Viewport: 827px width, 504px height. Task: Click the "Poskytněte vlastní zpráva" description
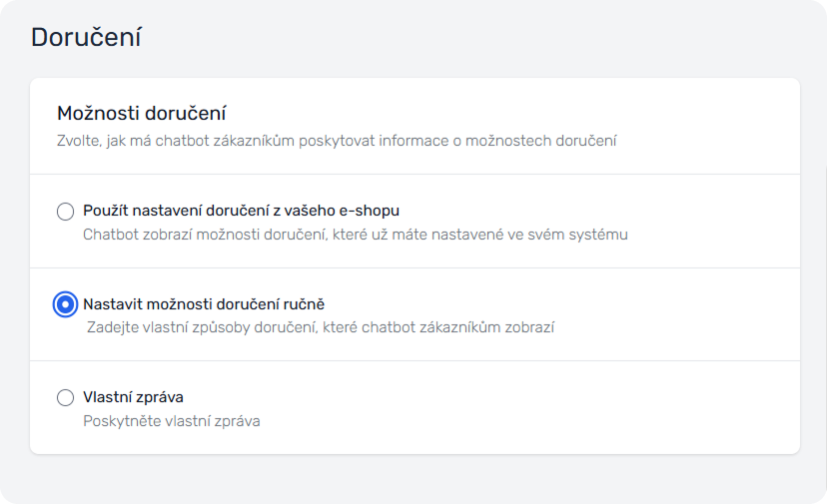[x=171, y=421]
